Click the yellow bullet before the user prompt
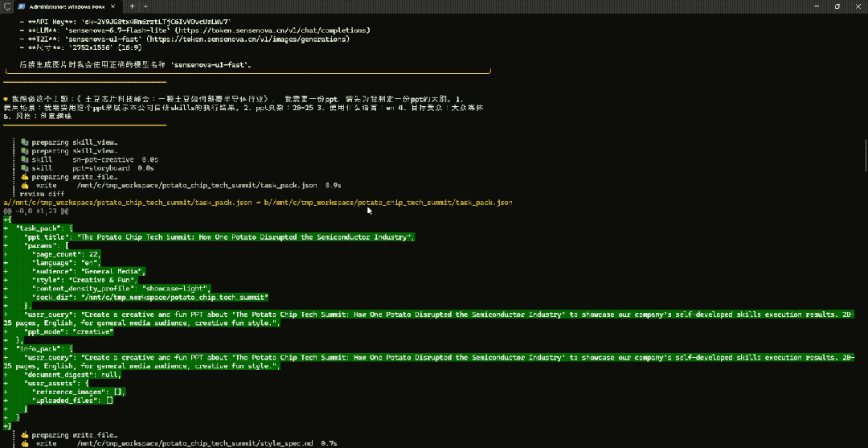The height and width of the screenshot is (448, 868). pyautogui.click(x=6, y=97)
